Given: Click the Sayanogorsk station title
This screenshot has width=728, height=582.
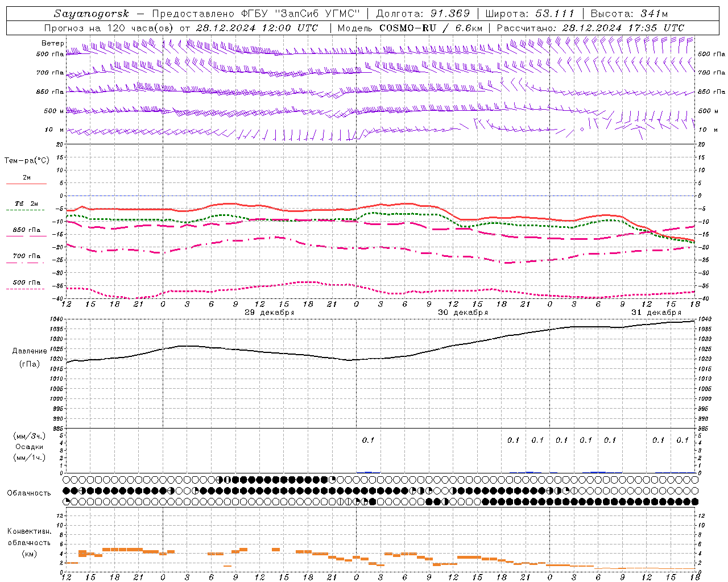Looking at the screenshot, I should (92, 14).
